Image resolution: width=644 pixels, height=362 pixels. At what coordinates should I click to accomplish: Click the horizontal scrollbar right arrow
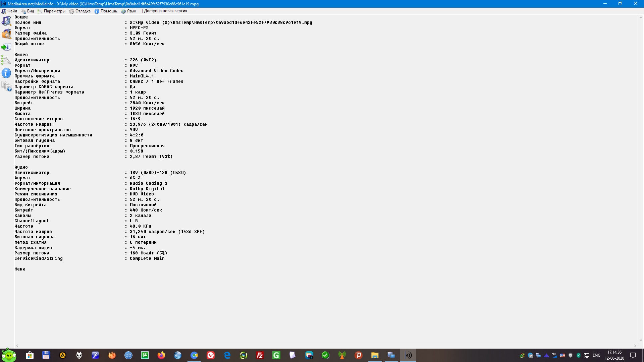point(635,346)
